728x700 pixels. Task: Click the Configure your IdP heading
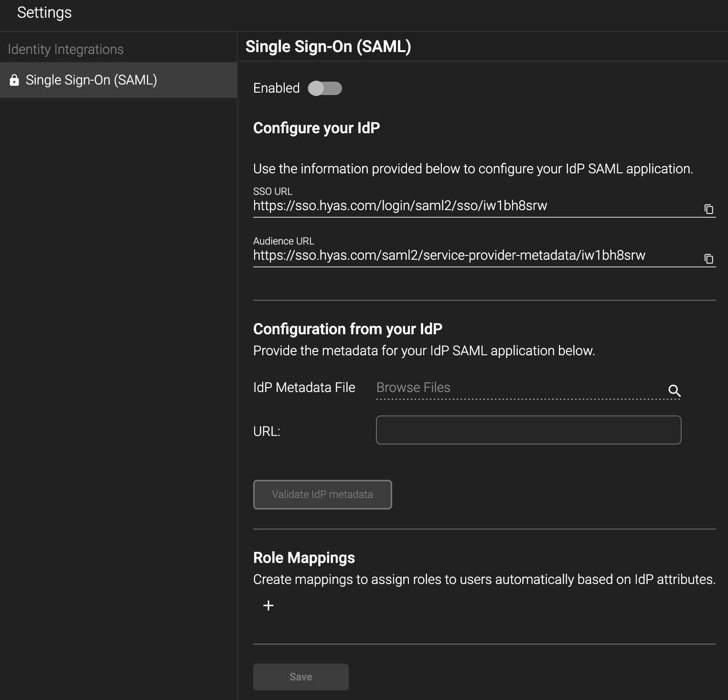(316, 128)
